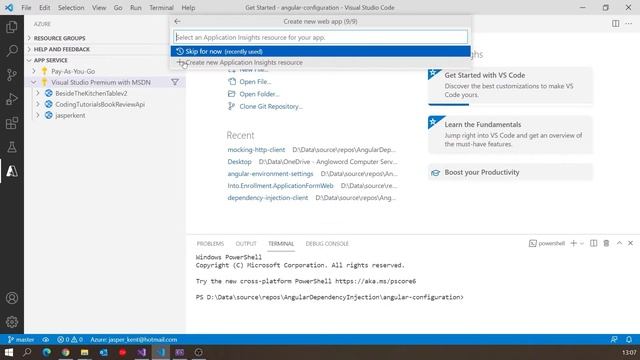Split the editor right
Image resolution: width=640 pixels, height=360 pixels.
[x=616, y=24]
